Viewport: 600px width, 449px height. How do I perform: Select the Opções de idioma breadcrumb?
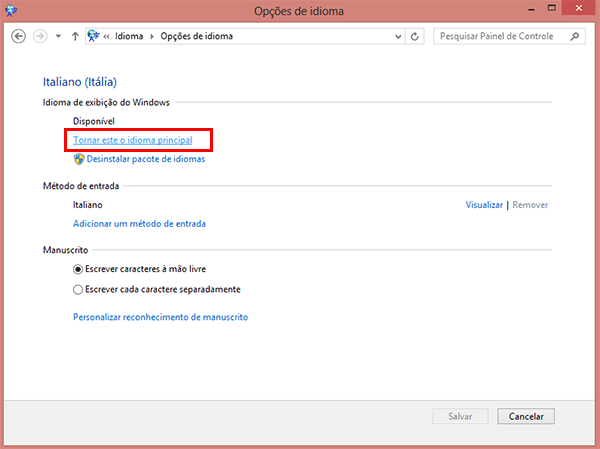coord(196,36)
